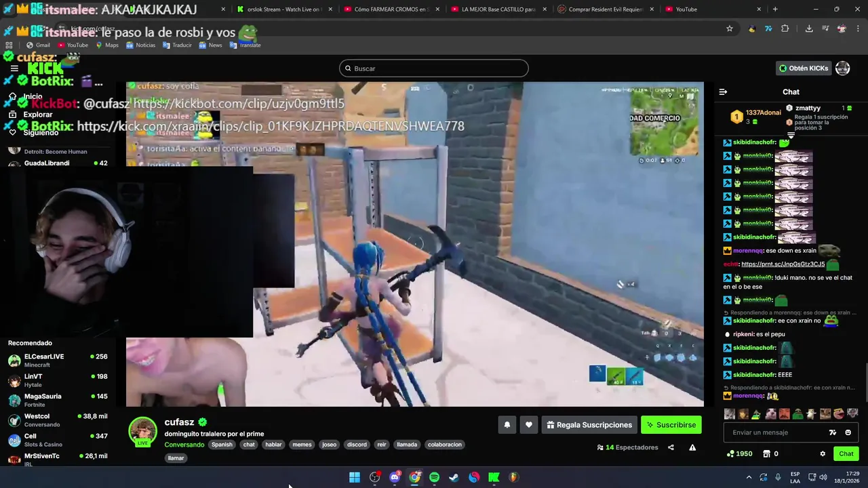The image size is (868, 488).
Task: Open Spotify from the taskbar
Action: (x=435, y=477)
